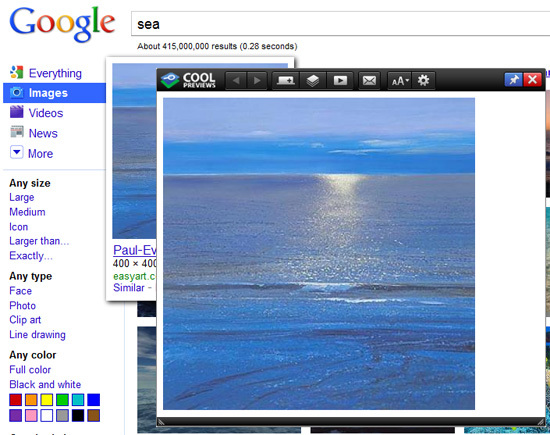The image size is (550, 435).
Task: Click the search box containing sea
Action: [x=340, y=24]
